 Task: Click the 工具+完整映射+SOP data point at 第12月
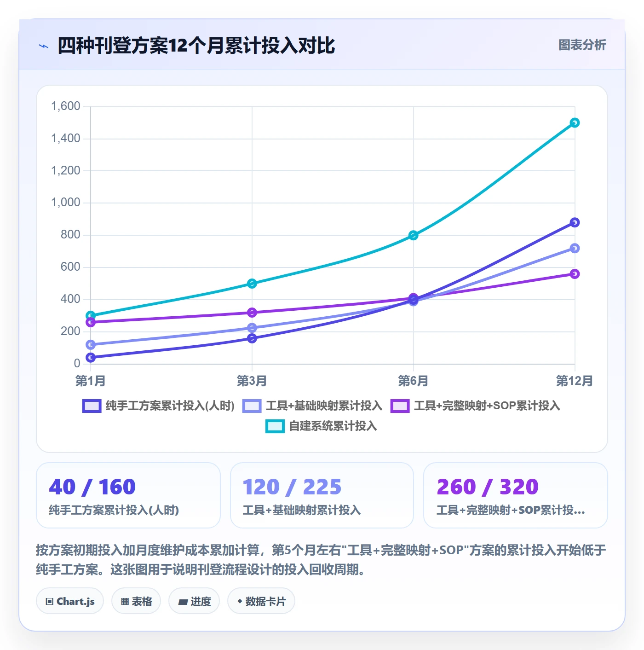575,274
